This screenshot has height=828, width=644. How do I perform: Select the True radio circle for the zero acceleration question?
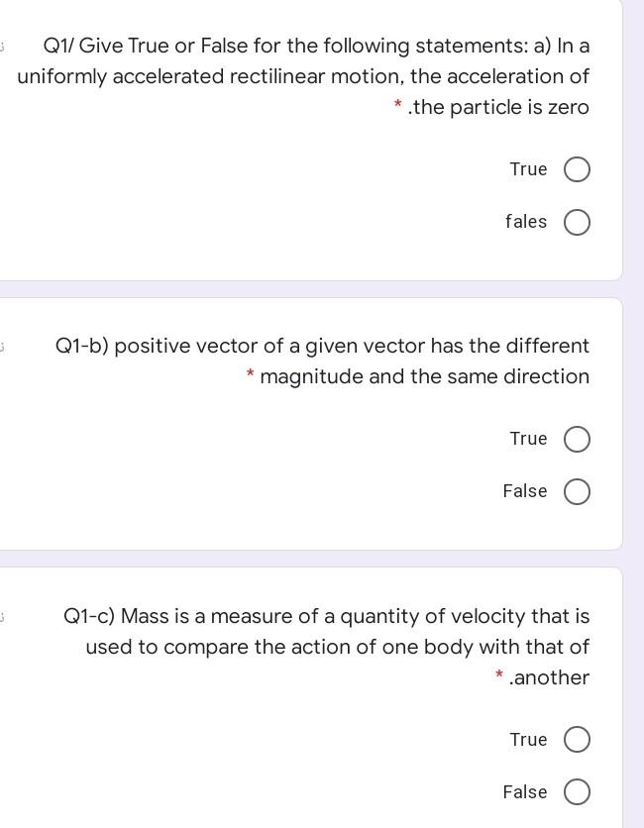point(577,169)
